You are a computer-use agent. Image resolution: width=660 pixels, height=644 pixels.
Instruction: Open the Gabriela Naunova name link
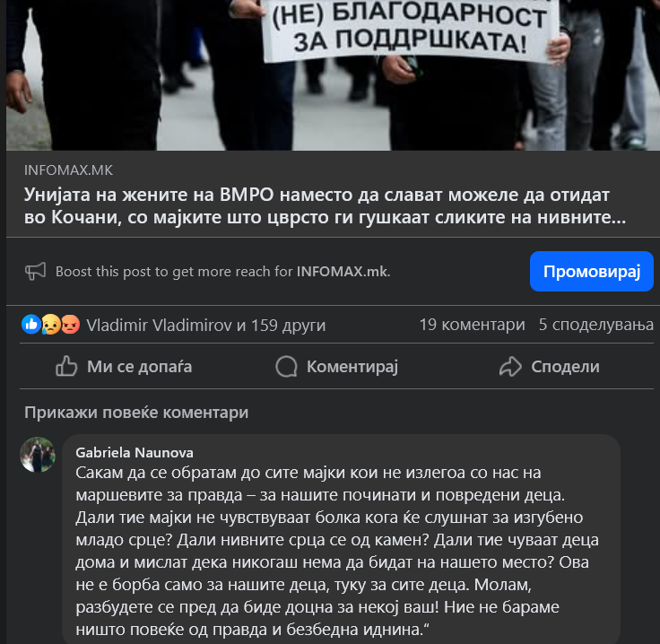pos(135,452)
